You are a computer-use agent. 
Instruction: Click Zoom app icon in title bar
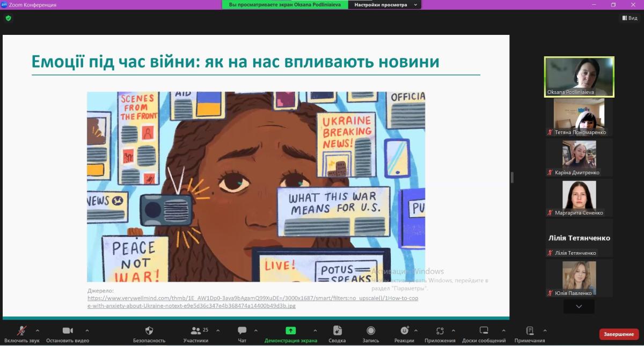[x=4, y=5]
